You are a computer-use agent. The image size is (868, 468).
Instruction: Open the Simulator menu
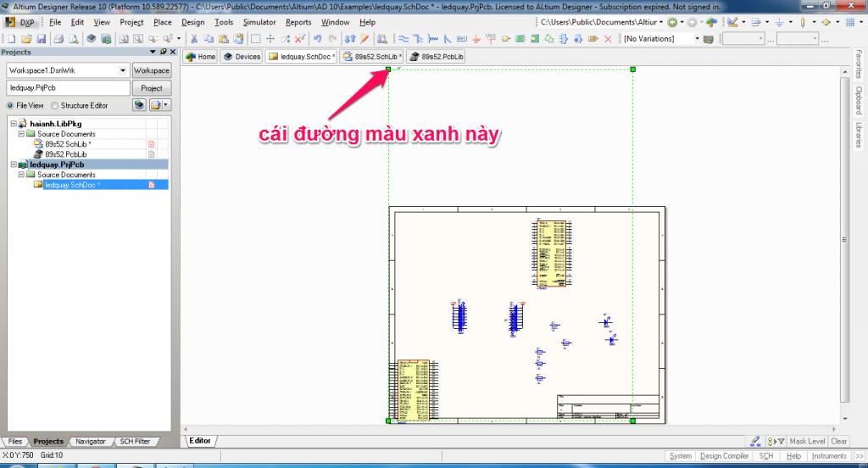[x=259, y=22]
